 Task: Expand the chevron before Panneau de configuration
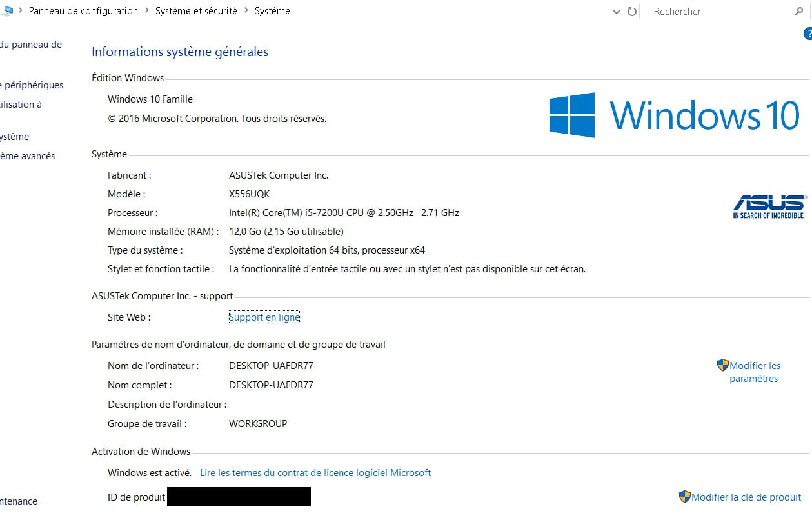pyautogui.click(x=21, y=11)
